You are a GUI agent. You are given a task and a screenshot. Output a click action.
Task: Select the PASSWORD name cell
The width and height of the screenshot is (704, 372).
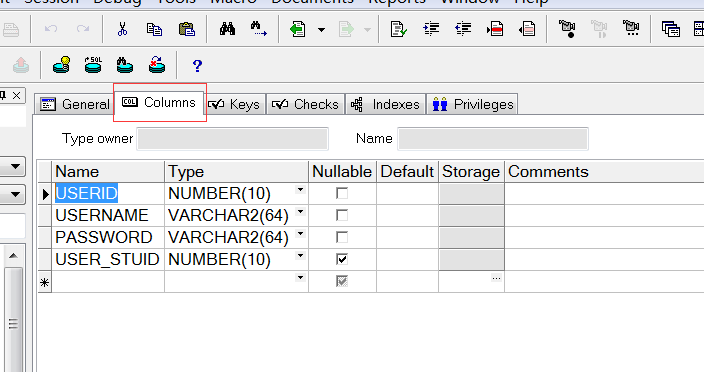[x=108, y=237]
